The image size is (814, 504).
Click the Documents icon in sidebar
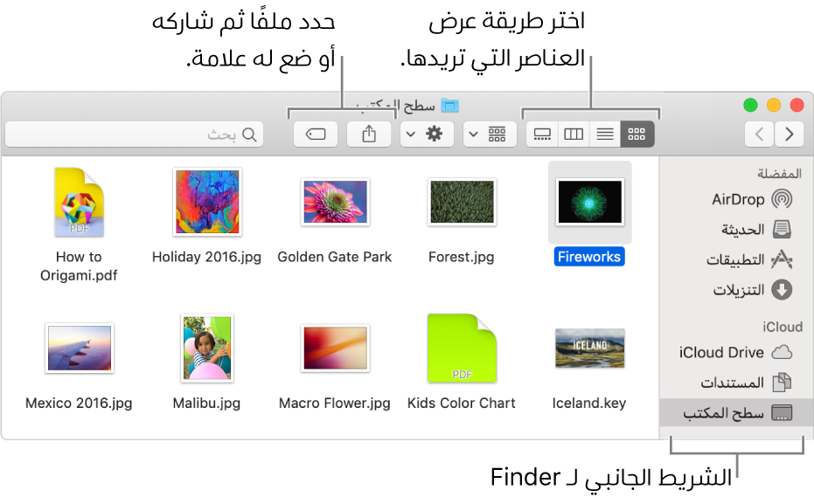782,383
